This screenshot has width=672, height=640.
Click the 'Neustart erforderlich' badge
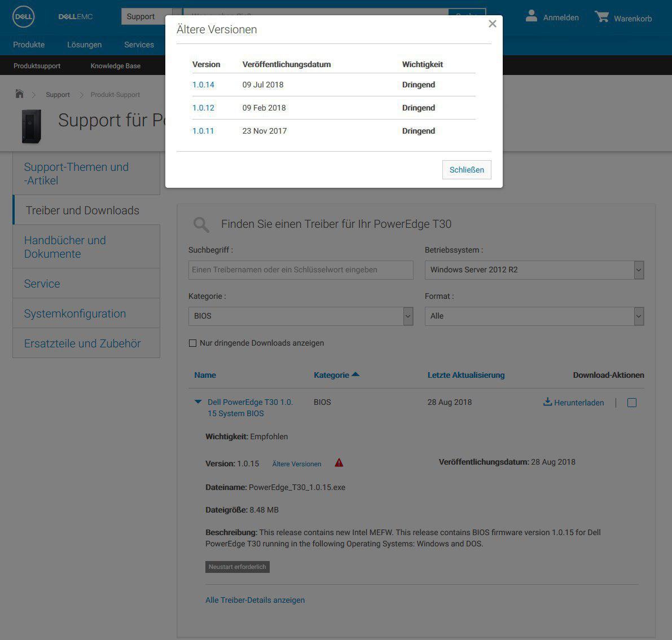[238, 567]
